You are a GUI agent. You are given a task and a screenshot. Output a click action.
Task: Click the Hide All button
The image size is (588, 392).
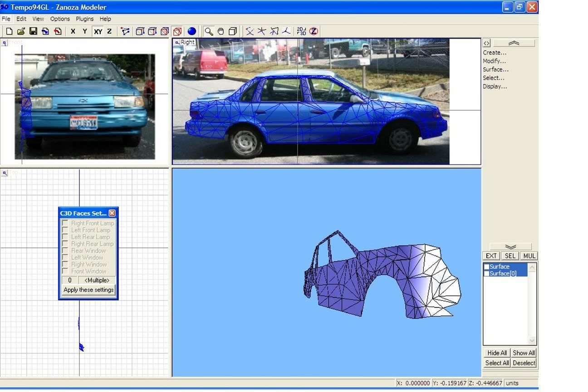pyautogui.click(x=497, y=353)
